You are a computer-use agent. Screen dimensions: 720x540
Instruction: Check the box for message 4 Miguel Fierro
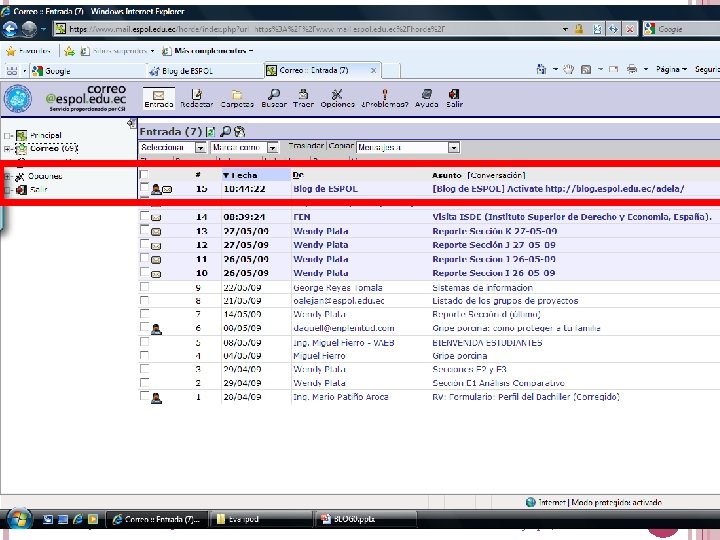point(144,355)
